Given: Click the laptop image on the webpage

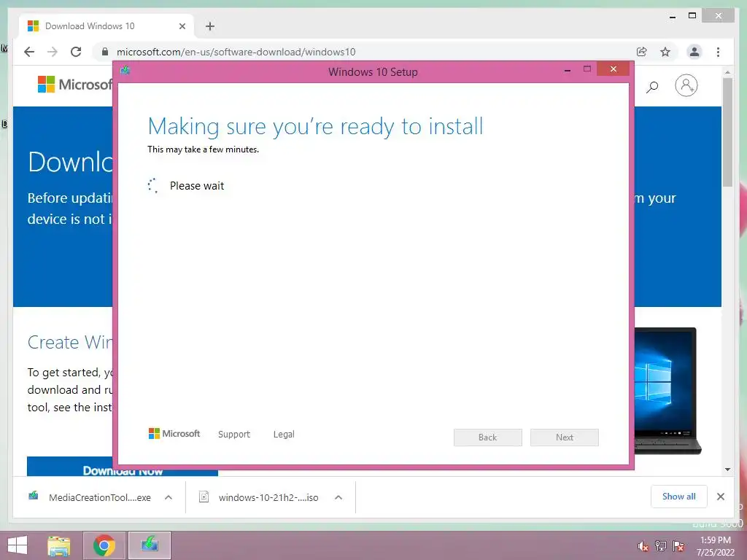Looking at the screenshot, I should tap(667, 391).
